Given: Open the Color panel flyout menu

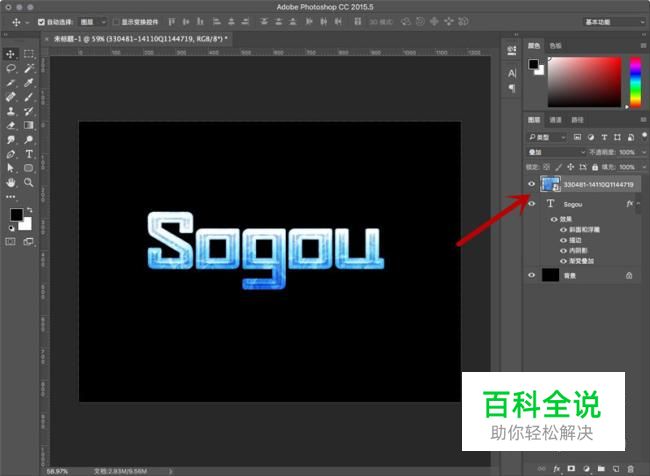Looking at the screenshot, I should point(643,46).
